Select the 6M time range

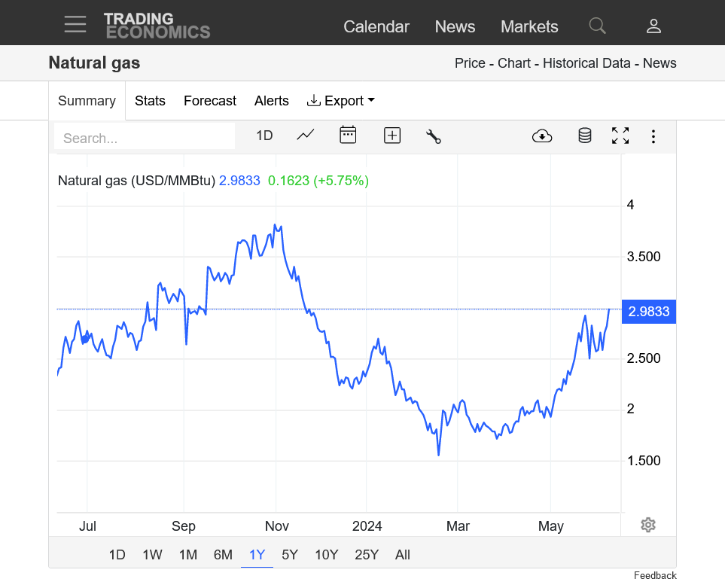[x=223, y=554]
